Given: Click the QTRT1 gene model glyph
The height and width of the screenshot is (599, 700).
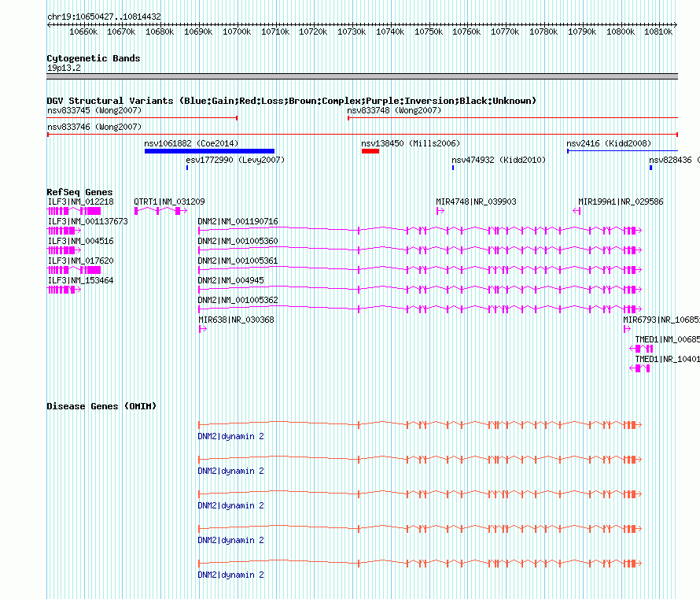Looking at the screenshot, I should [160, 211].
